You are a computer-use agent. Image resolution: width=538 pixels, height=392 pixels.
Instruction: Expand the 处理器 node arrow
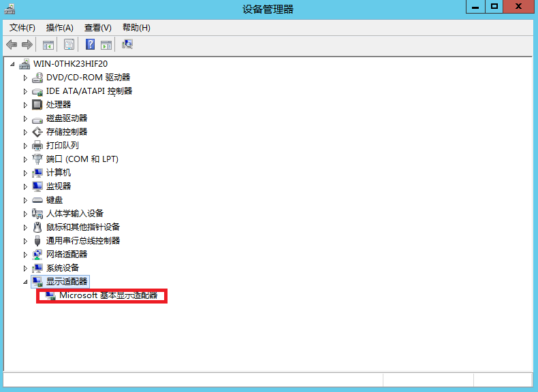click(x=25, y=105)
